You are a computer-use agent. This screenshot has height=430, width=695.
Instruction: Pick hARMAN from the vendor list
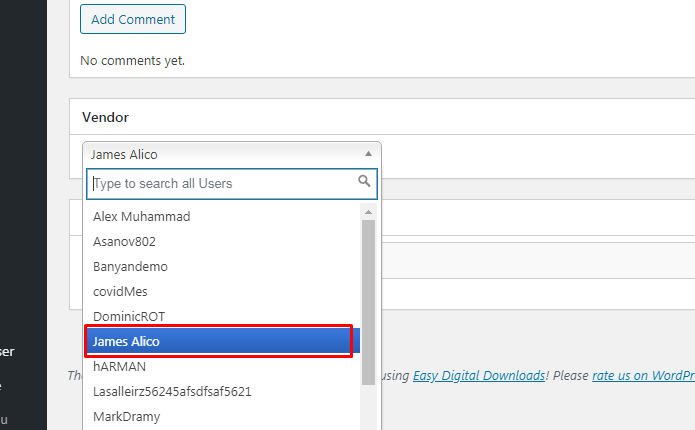click(x=222, y=367)
